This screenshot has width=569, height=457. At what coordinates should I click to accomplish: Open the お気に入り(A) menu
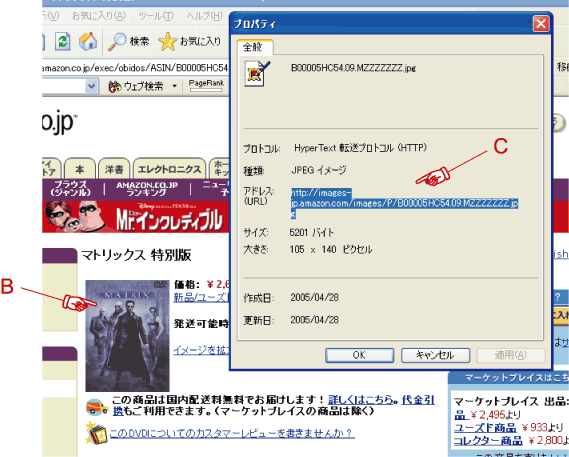coord(99,16)
